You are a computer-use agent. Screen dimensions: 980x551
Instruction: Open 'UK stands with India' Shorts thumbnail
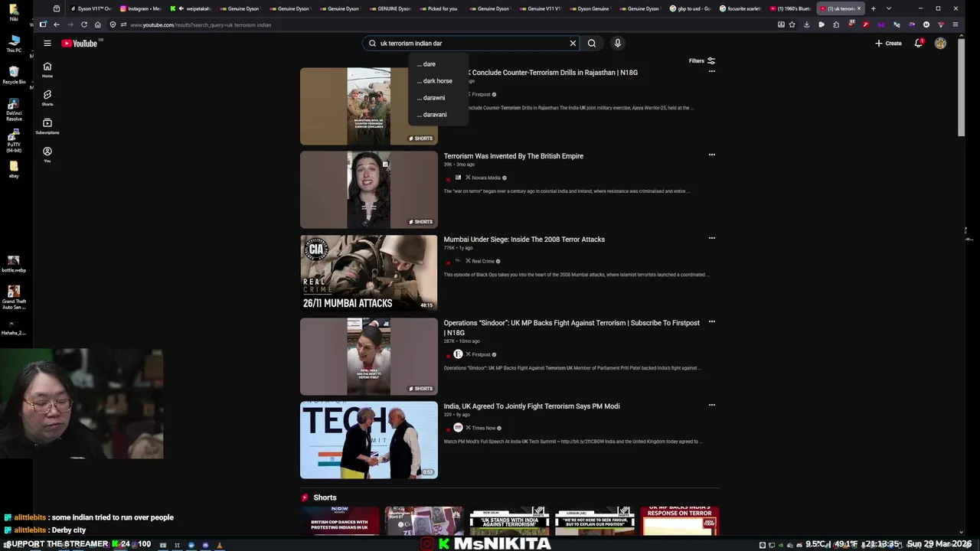pos(509,520)
